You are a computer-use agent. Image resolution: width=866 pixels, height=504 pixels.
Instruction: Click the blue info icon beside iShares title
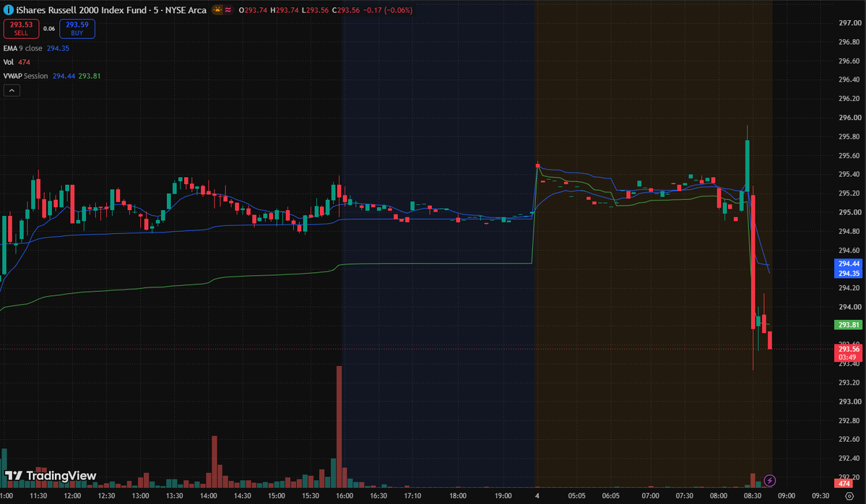pyautogui.click(x=8, y=10)
